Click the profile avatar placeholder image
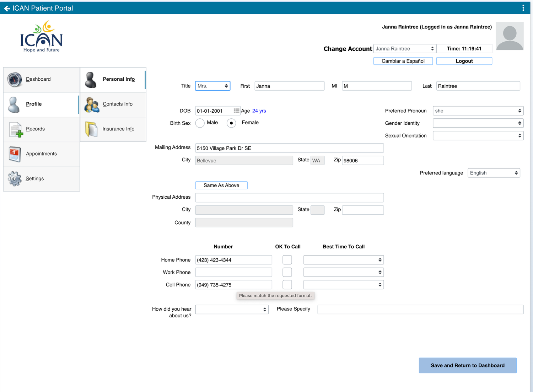The image size is (533, 392). (510, 36)
